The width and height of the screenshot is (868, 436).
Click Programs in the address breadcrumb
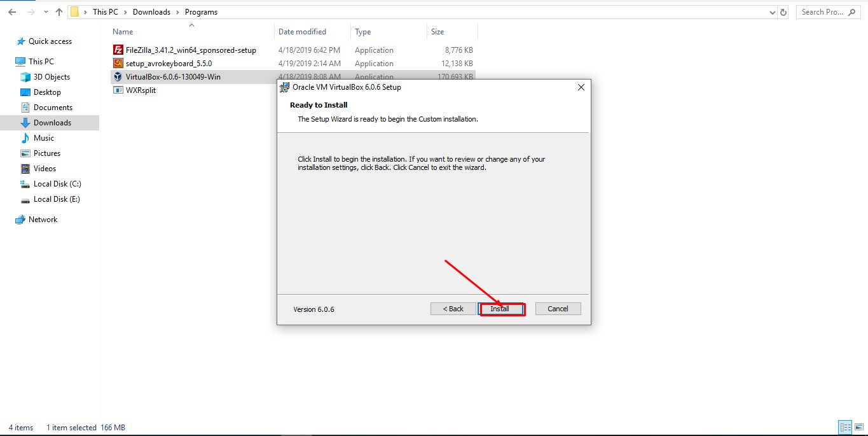click(x=201, y=12)
